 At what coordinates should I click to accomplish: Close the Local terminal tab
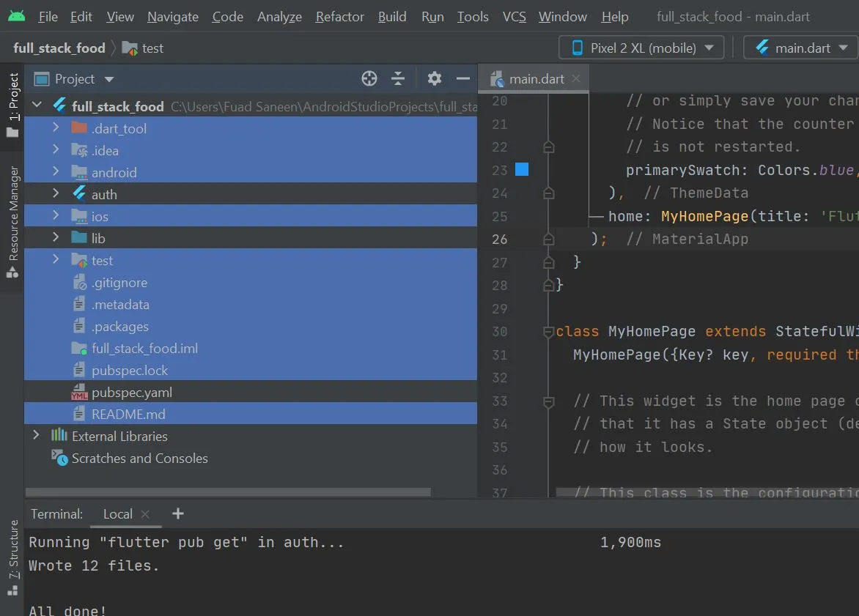tap(145, 514)
